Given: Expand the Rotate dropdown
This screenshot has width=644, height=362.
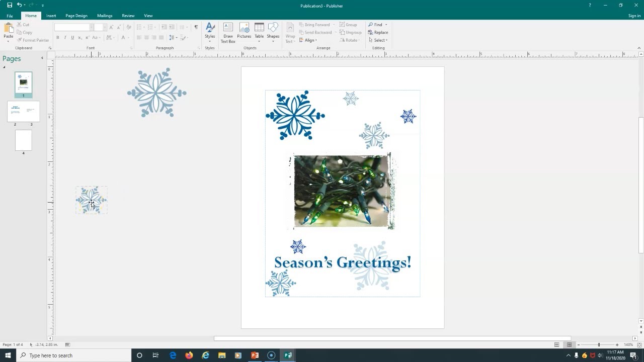Looking at the screenshot, I should point(350,40).
